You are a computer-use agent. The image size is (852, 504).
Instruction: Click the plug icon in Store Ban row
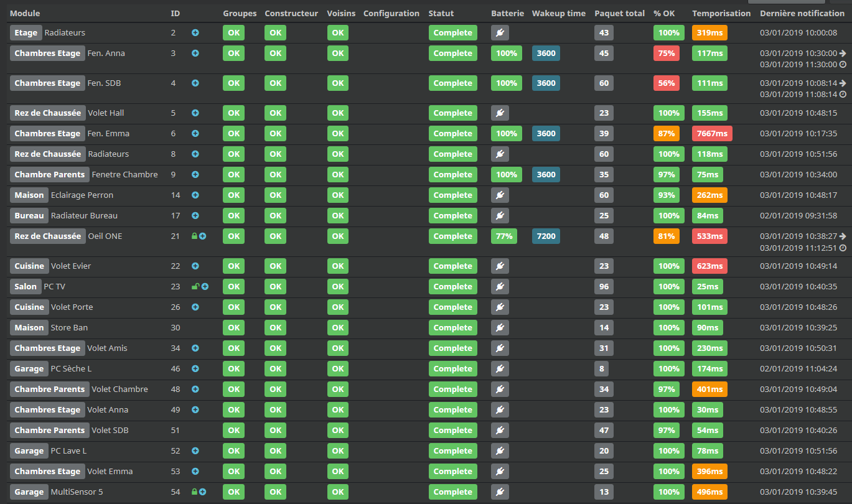point(500,328)
